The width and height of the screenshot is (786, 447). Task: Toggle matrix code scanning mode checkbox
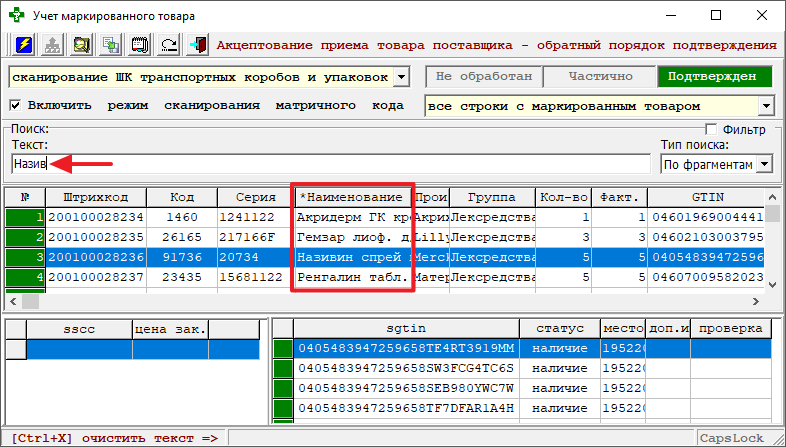coord(16,106)
